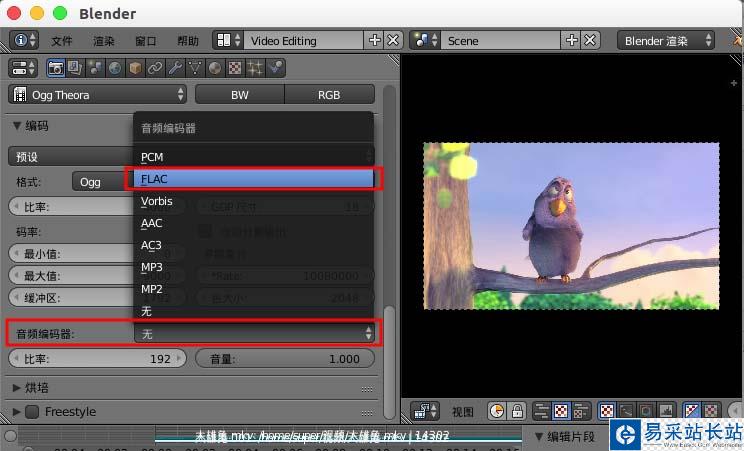Screen dimensions: 744x451
Task: Select PCM in audio codec list
Action: 253,157
